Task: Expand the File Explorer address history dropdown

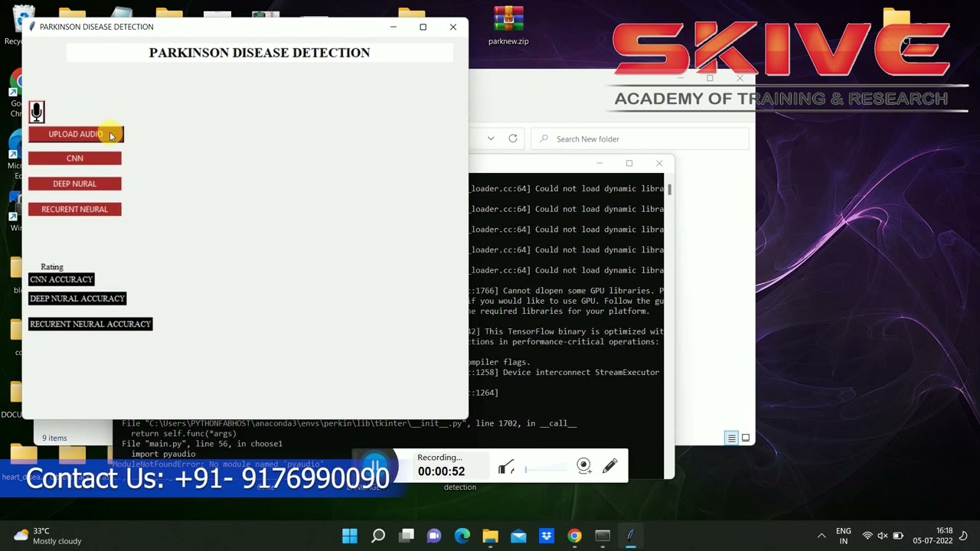Action: (491, 139)
